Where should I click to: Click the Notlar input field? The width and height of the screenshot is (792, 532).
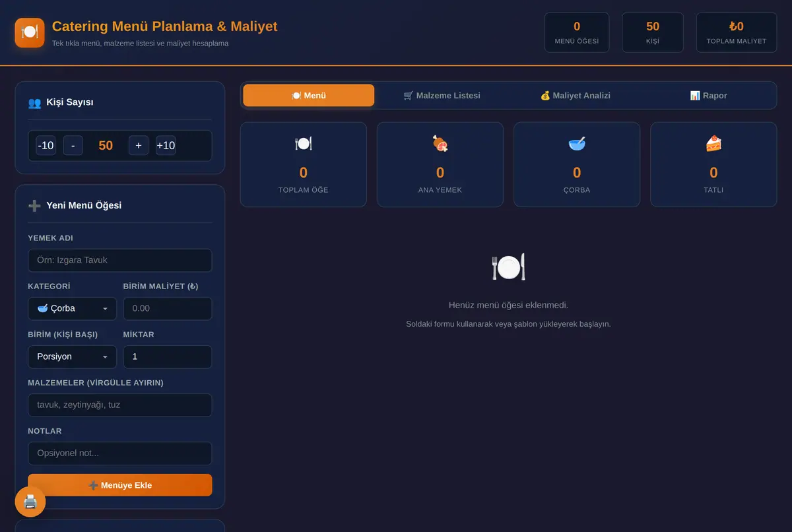pyautogui.click(x=120, y=453)
